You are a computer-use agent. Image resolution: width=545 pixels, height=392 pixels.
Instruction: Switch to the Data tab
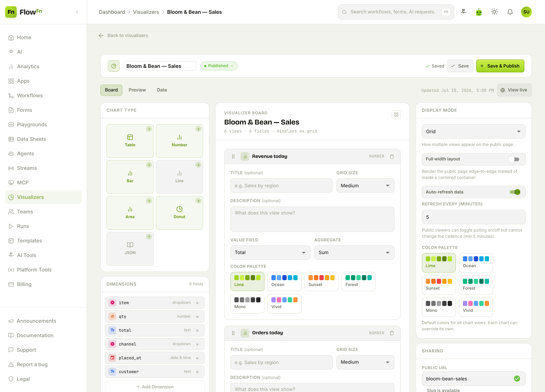click(162, 90)
